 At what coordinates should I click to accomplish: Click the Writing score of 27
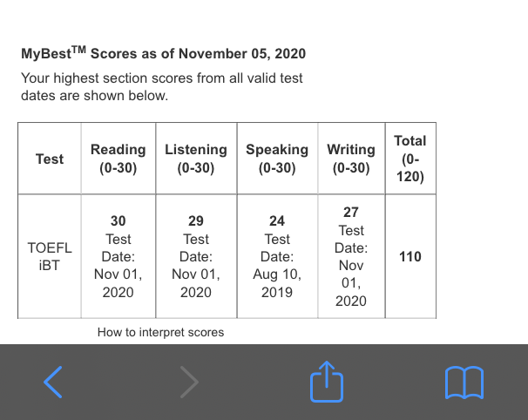pos(351,213)
